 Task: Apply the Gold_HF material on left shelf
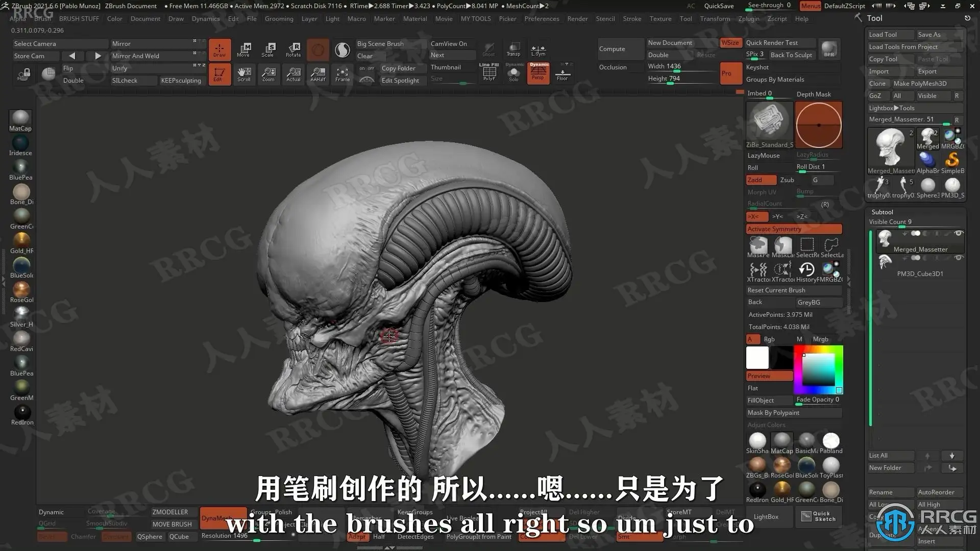pyautogui.click(x=21, y=243)
